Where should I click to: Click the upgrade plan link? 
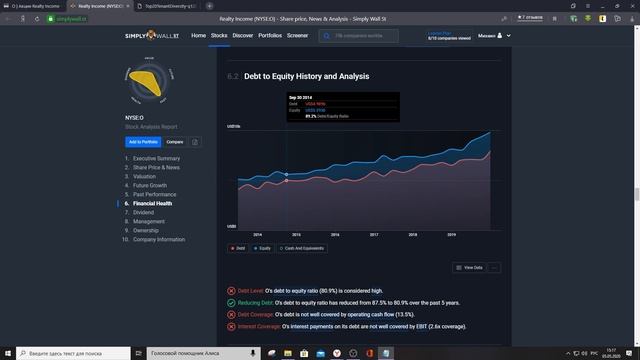click(439, 33)
